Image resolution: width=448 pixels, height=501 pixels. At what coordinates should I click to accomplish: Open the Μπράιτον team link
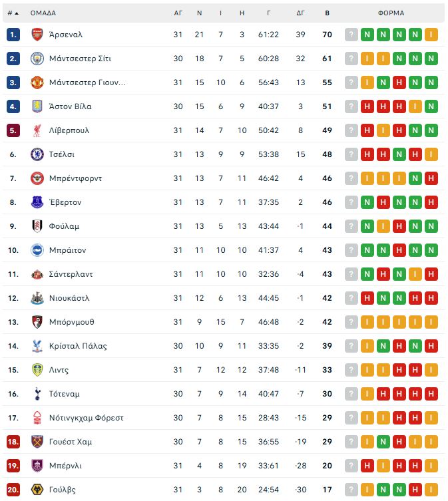point(67,250)
